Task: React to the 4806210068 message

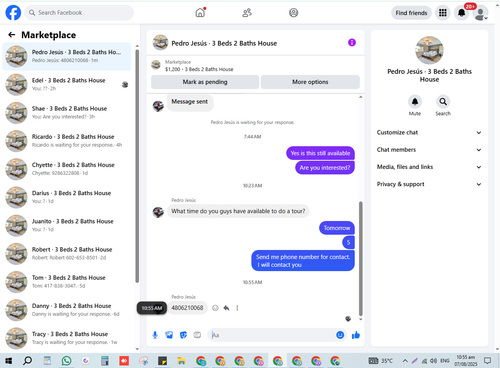Action: [215, 308]
